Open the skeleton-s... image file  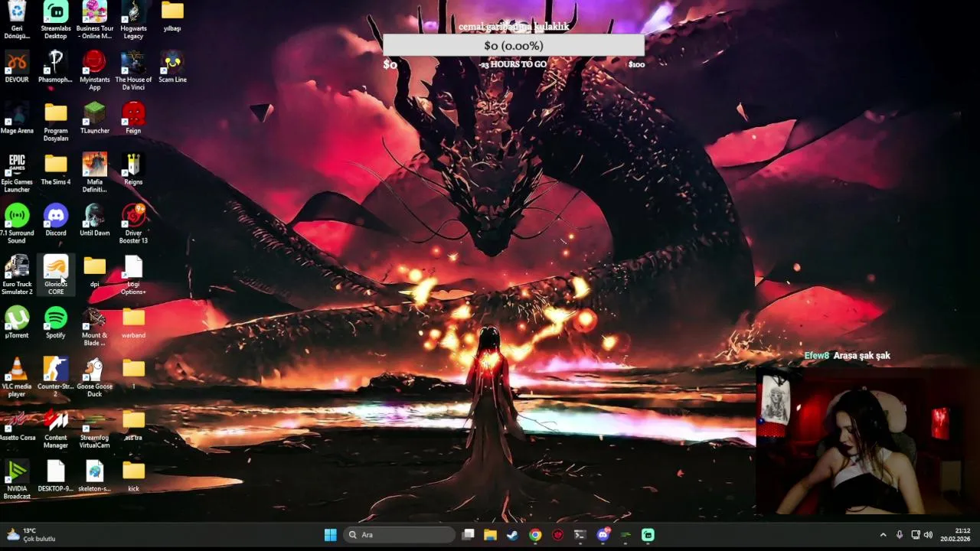coord(94,476)
